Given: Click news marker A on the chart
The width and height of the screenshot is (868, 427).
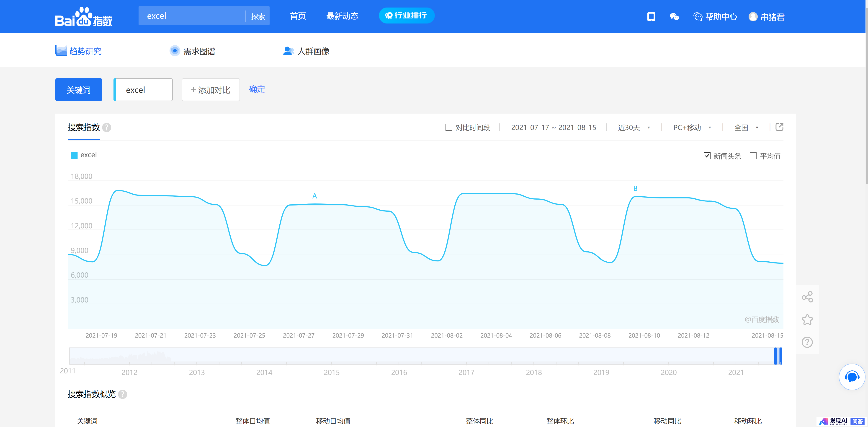Looking at the screenshot, I should click(314, 196).
